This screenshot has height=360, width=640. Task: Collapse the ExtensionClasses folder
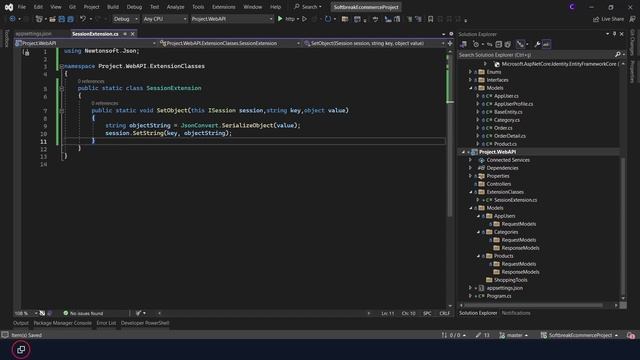click(x=470, y=192)
